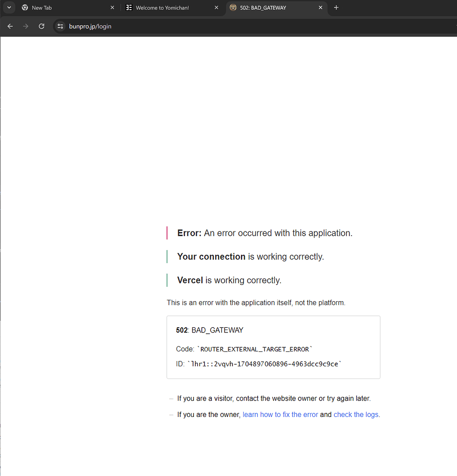Click the grayed-out forward navigation arrow
Screen dimensions: 457x476
coord(26,26)
